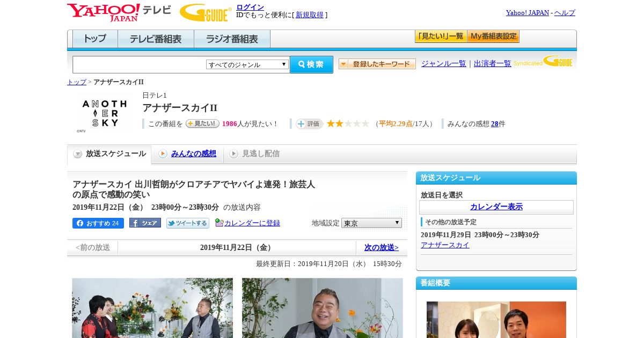The image size is (644, 338).
Task: Click the left program photo of studio guests
Action: (152, 308)
